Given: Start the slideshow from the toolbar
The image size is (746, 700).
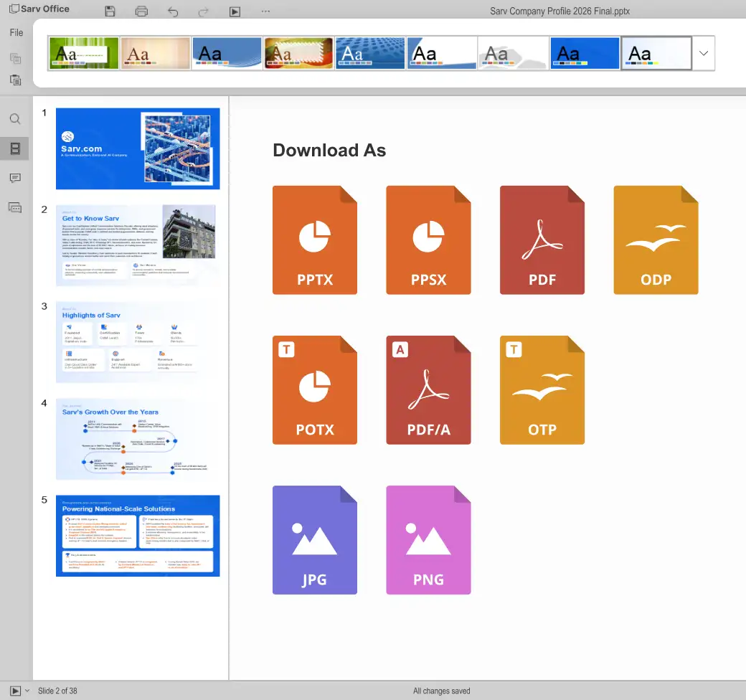Looking at the screenshot, I should tap(233, 11).
